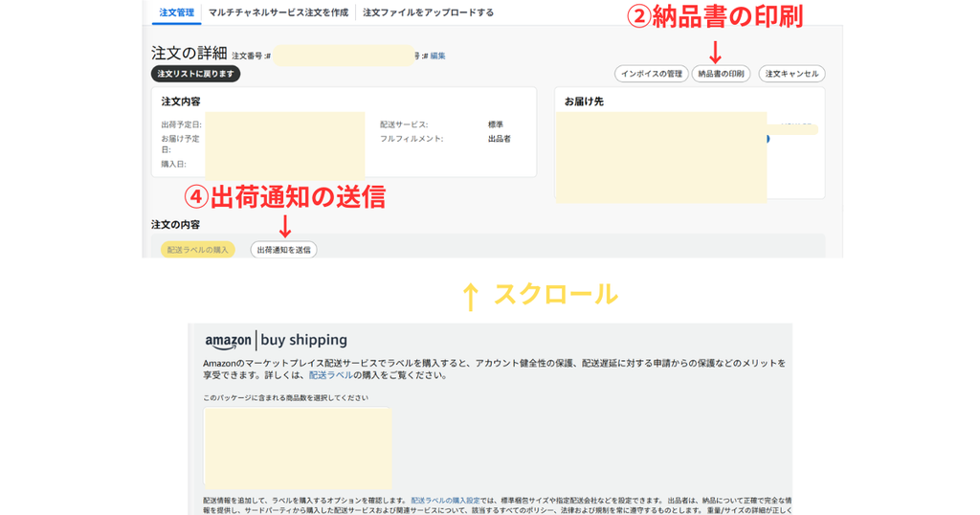Click the yellow 配送ラベルの購入 button
Screen dimensions: 980x515
point(197,250)
